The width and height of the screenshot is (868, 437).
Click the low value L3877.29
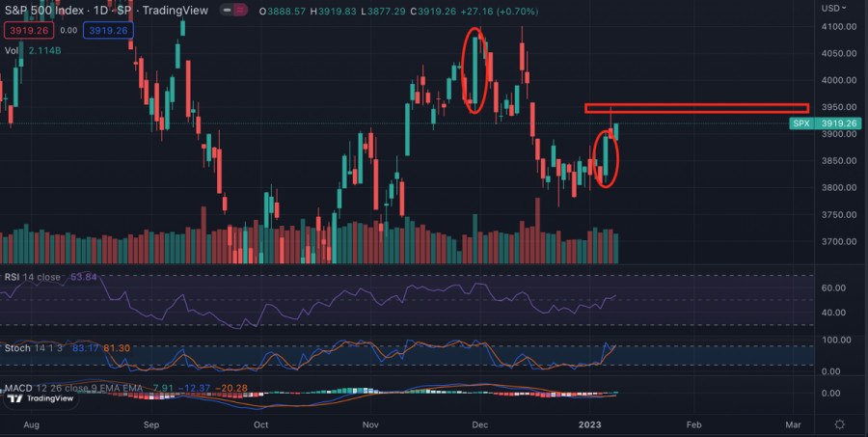(x=383, y=11)
